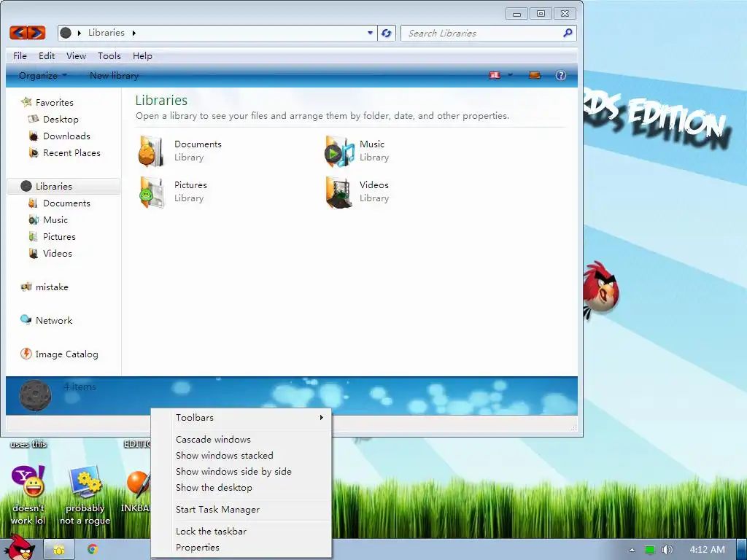The height and width of the screenshot is (560, 747).
Task: Click the Explorer taskbar button
Action: pos(59,550)
